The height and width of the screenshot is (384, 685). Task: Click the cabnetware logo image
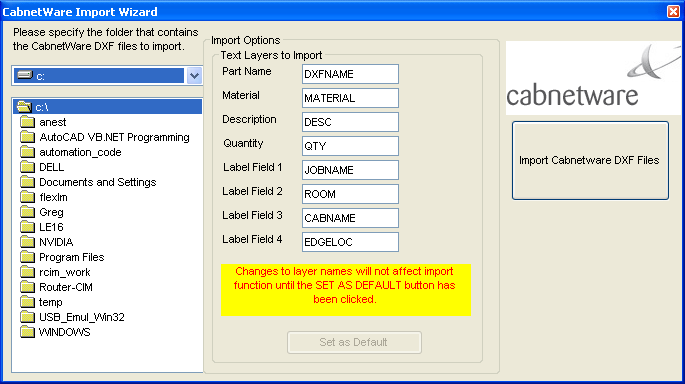click(593, 78)
